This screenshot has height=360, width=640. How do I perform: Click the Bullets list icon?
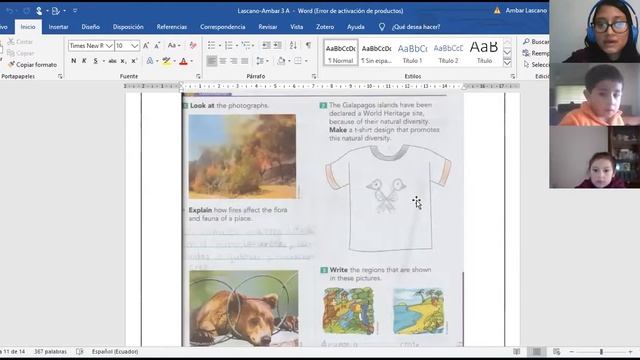[211, 45]
